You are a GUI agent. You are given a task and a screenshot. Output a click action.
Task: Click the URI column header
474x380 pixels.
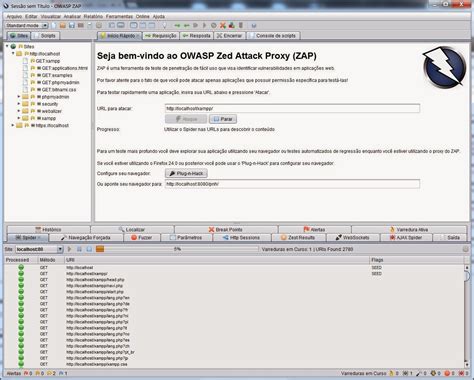pos(217,260)
